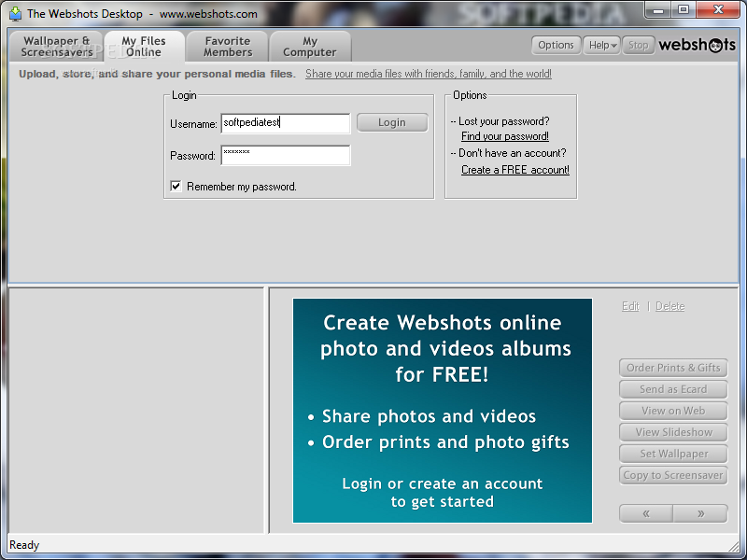Focus the Username input field
747x560 pixels.
point(286,123)
